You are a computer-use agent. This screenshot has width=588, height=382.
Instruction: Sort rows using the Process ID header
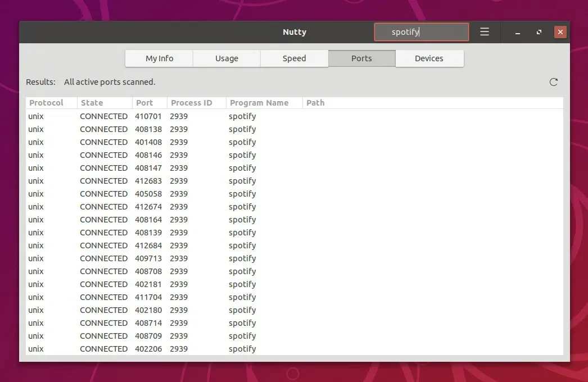click(192, 103)
